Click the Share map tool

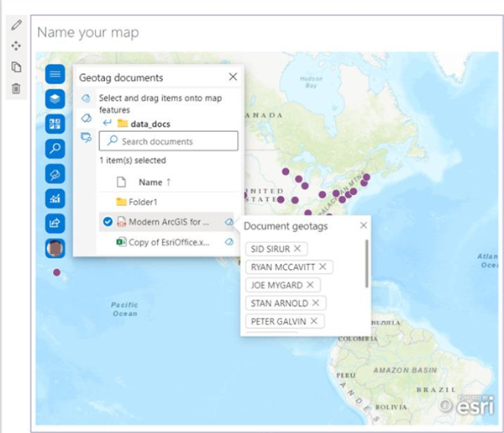tap(55, 223)
